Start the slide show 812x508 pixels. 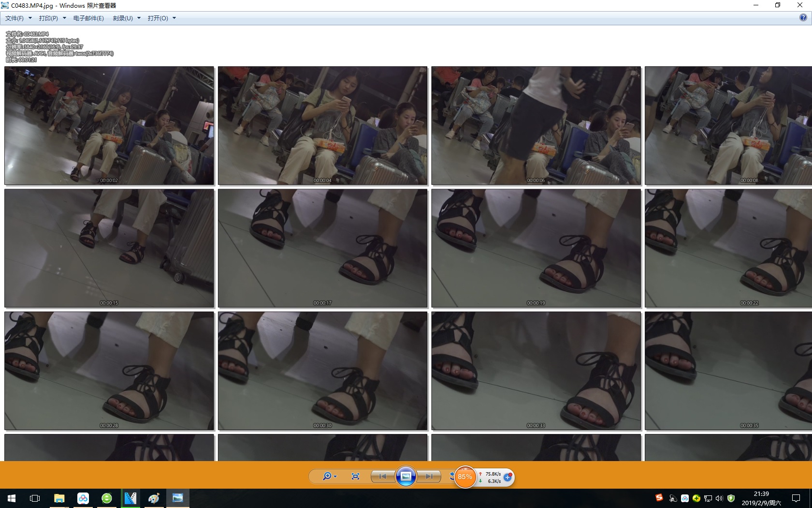tap(406, 477)
